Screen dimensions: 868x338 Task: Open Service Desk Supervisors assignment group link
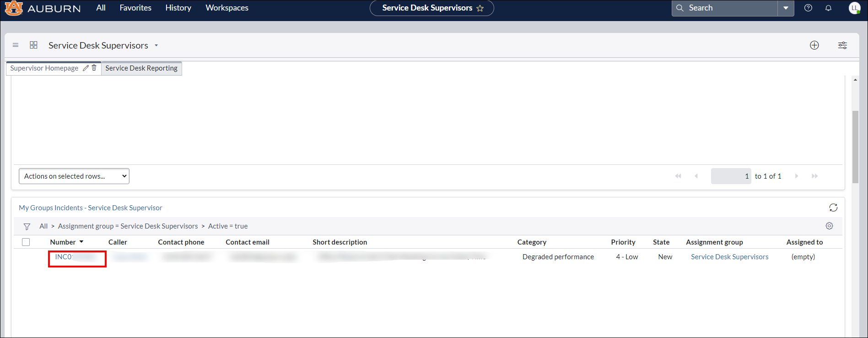coord(730,257)
